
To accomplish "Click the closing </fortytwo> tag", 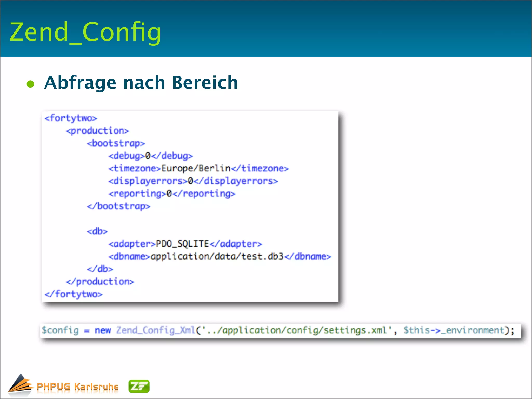I will (74, 294).
